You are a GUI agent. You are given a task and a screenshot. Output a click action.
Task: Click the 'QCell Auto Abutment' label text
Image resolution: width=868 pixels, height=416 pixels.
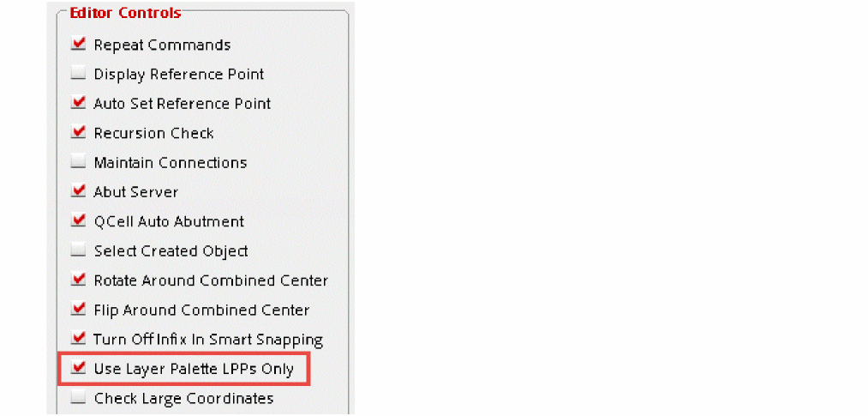coord(169,221)
